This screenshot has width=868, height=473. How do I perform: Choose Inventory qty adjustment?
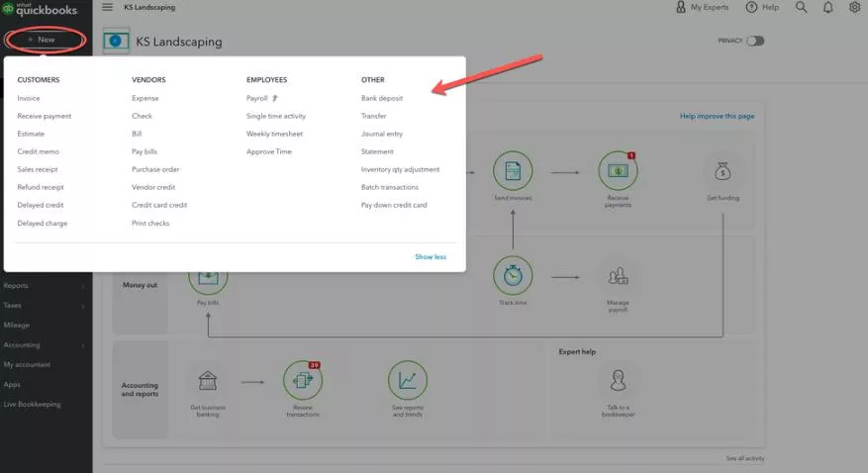tap(400, 169)
